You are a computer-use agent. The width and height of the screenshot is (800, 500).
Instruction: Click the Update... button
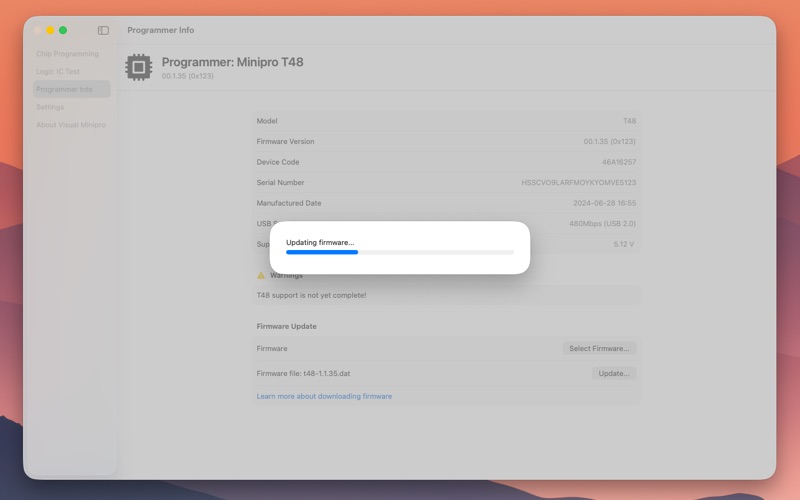coord(614,373)
